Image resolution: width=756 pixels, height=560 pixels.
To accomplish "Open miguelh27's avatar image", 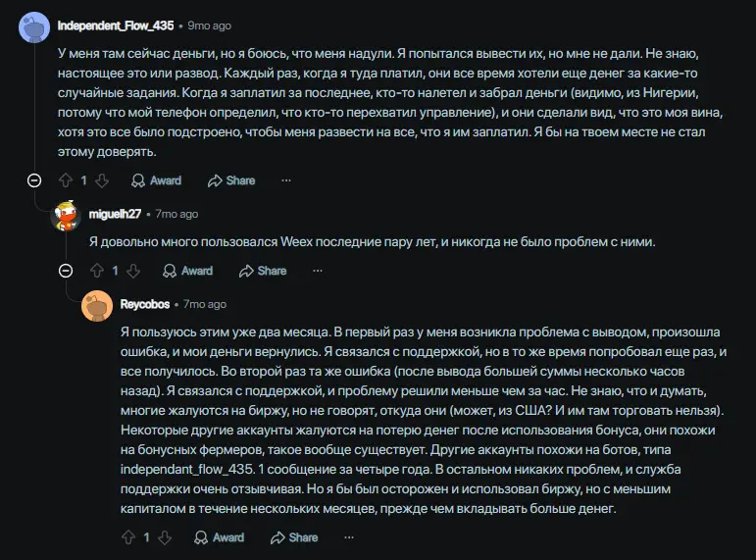I will pyautogui.click(x=66, y=215).
